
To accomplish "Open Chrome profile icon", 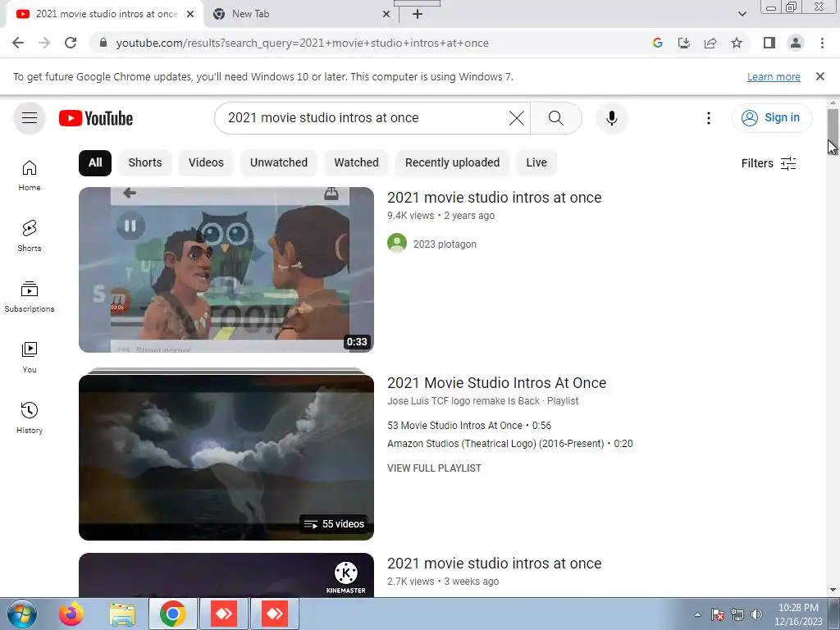I will tap(796, 43).
